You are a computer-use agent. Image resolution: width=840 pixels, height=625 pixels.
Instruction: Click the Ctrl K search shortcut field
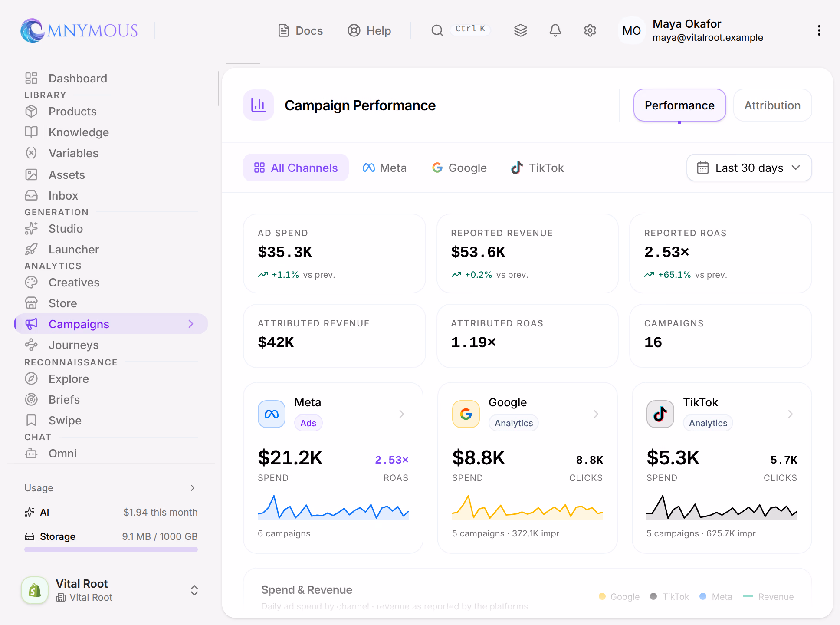470,29
